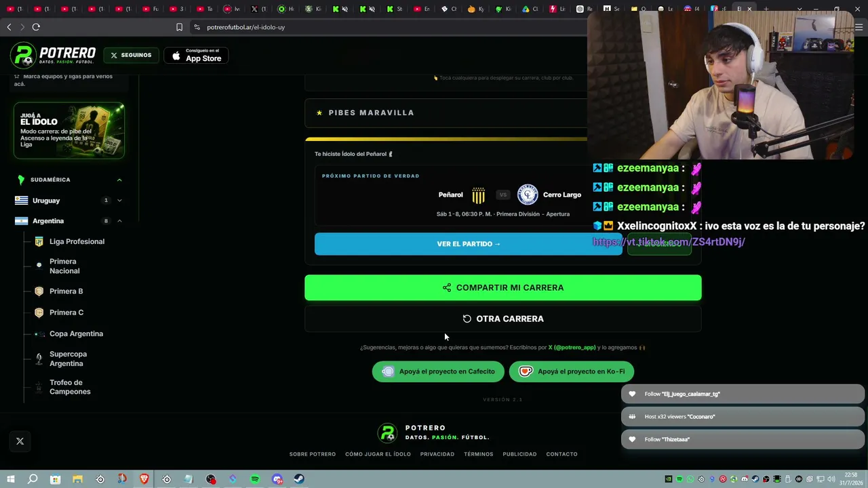
Task: Open the 'El Ídolo' career mode banner
Action: [x=69, y=130]
